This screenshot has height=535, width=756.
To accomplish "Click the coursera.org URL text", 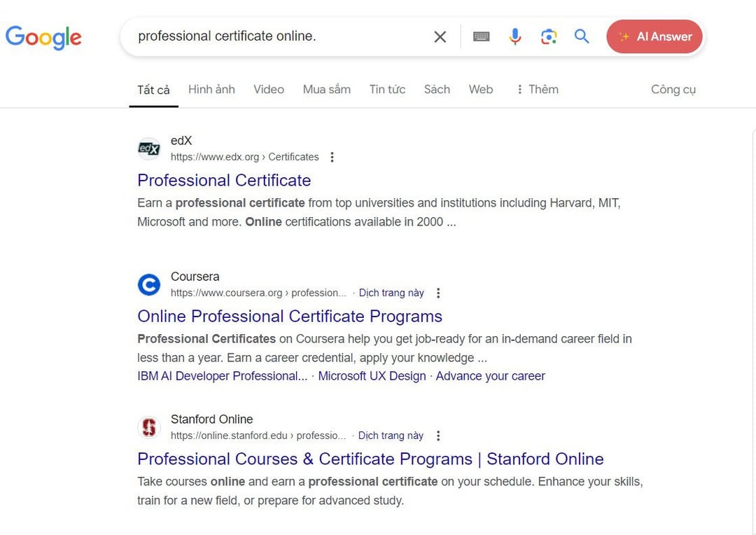I will (x=258, y=293).
